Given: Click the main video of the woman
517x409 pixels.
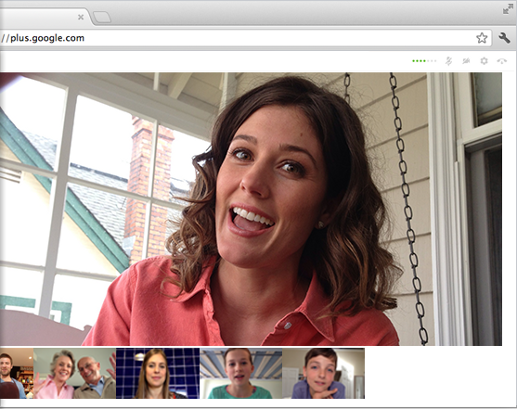Looking at the screenshot, I should point(251,209).
